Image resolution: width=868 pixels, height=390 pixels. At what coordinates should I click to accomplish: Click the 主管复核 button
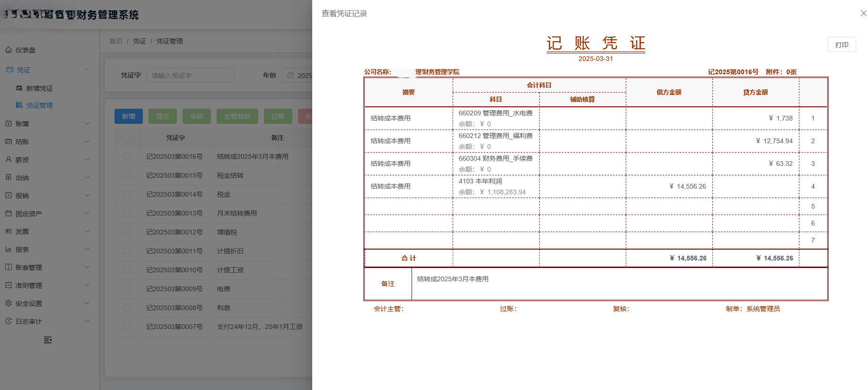237,116
